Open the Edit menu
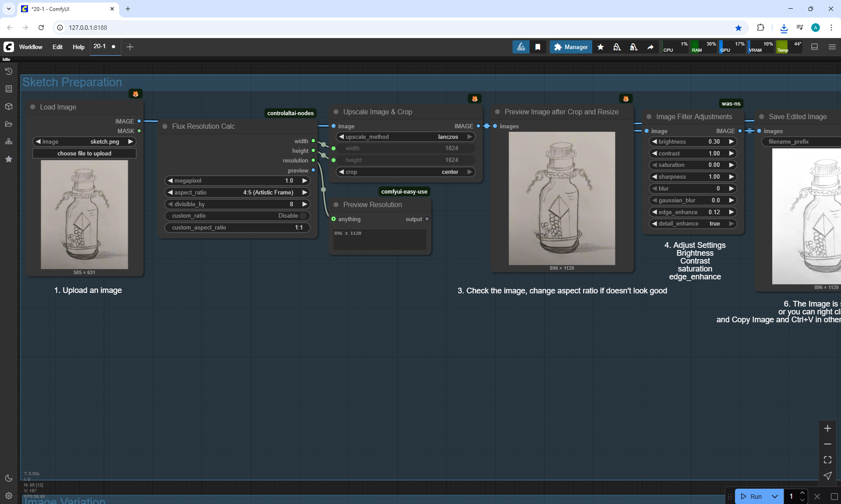The height and width of the screenshot is (504, 841). pos(57,47)
